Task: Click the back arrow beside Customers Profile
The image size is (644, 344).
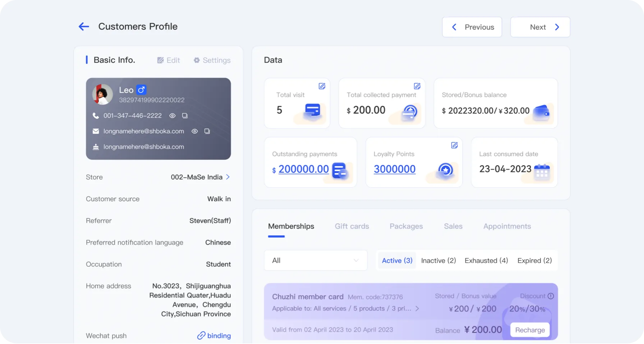Action: [x=83, y=26]
